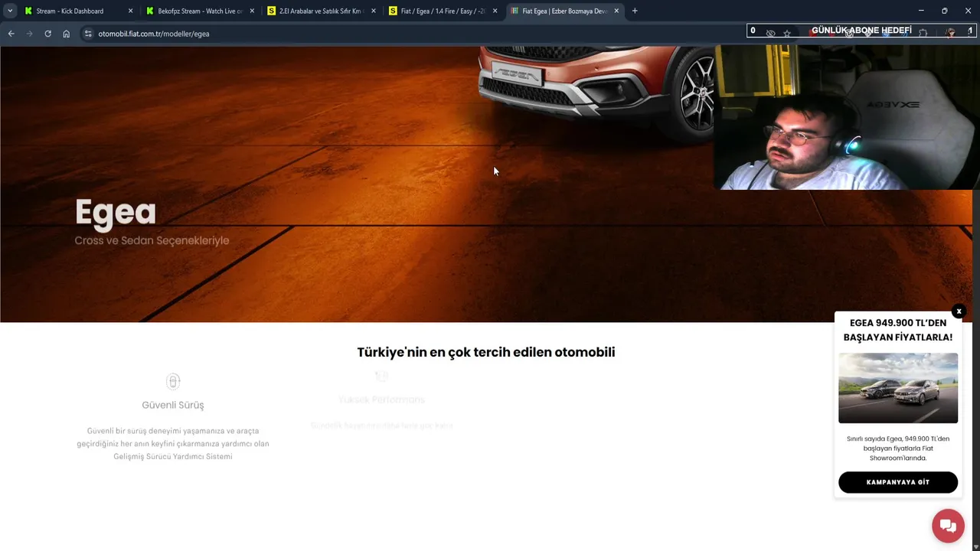Reload the current page
The height and width of the screenshot is (551, 980).
coord(47,34)
